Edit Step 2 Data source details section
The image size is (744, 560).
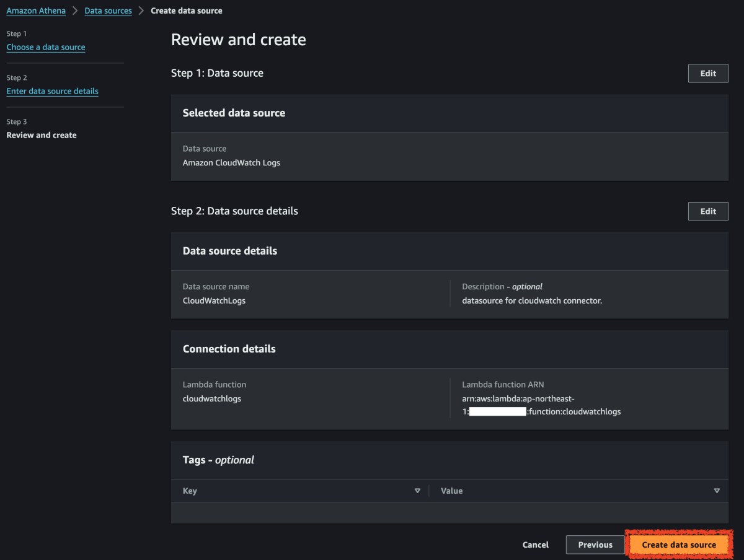[x=708, y=211]
